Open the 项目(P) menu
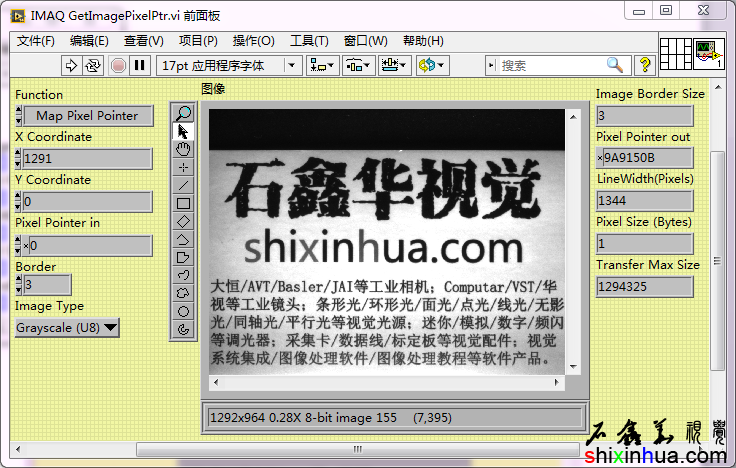Viewport: 736px width, 468px height. (198, 41)
